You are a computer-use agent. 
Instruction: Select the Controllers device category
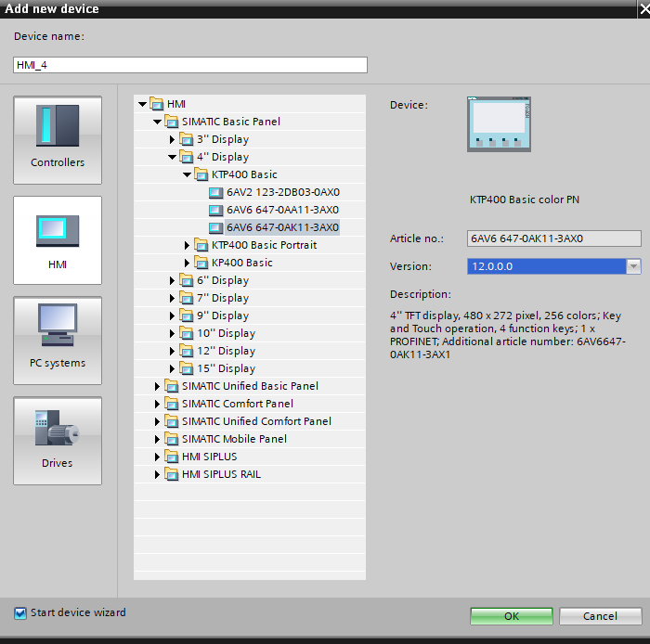point(58,140)
